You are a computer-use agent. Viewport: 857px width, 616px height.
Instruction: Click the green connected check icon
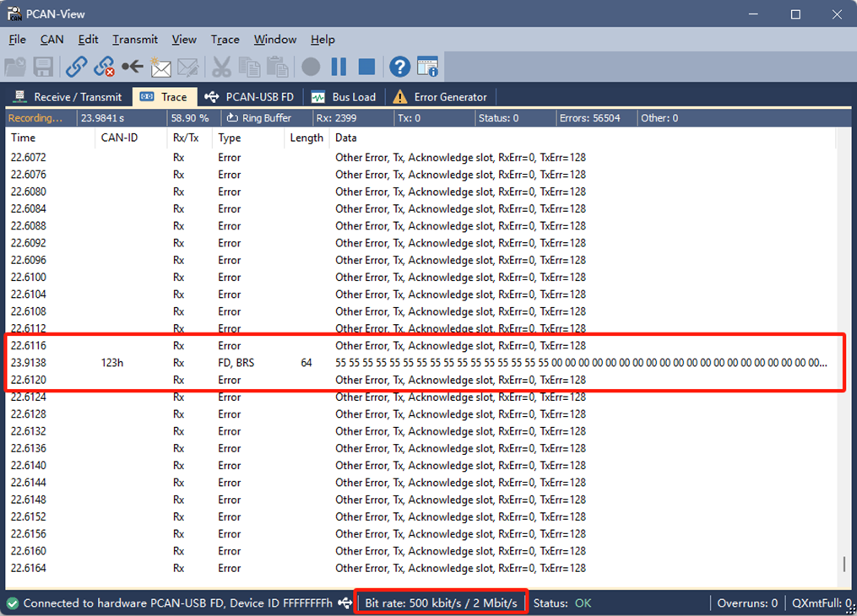point(13,603)
